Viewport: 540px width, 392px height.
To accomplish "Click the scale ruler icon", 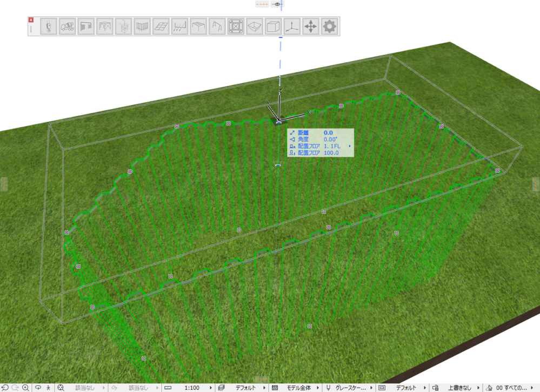I will (168, 388).
